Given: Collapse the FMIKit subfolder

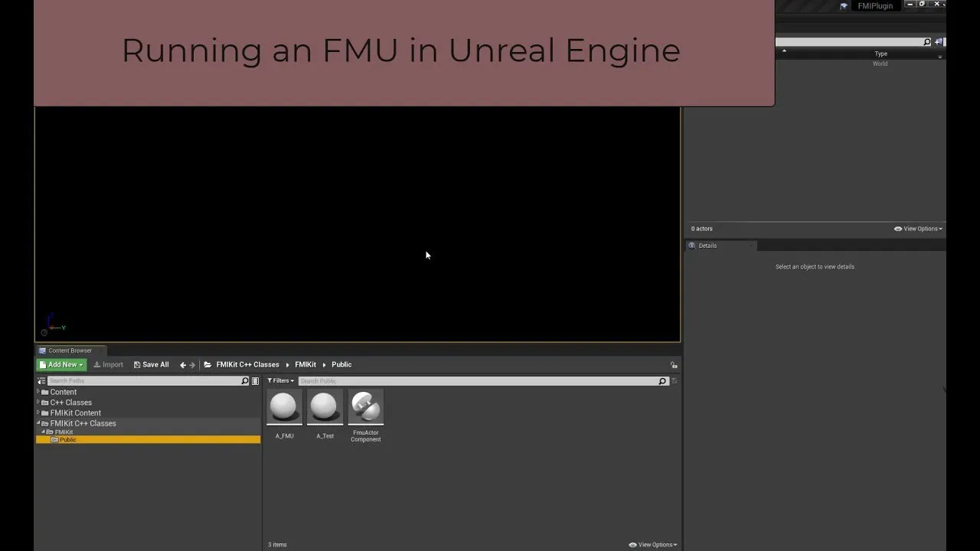Looking at the screenshot, I should tap(43, 432).
